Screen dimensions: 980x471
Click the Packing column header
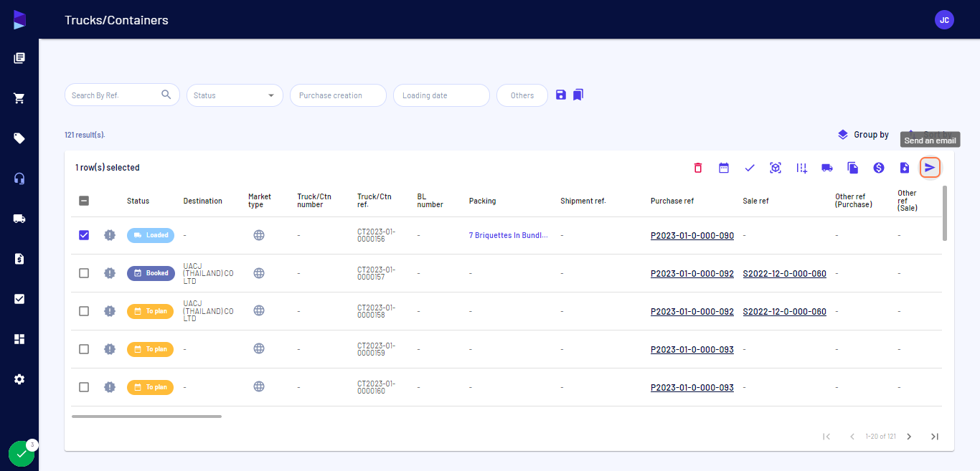[x=482, y=201]
